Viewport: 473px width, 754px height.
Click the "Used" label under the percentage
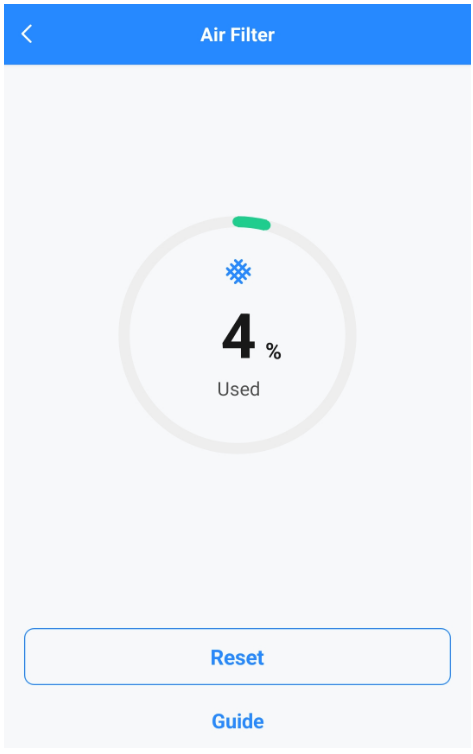pyautogui.click(x=238, y=389)
